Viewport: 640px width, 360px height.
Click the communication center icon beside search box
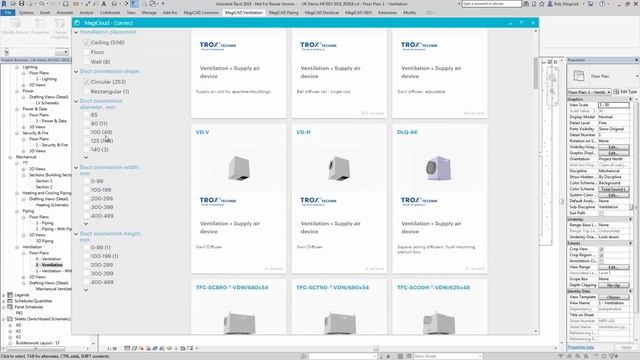pyautogui.click(x=533, y=4)
